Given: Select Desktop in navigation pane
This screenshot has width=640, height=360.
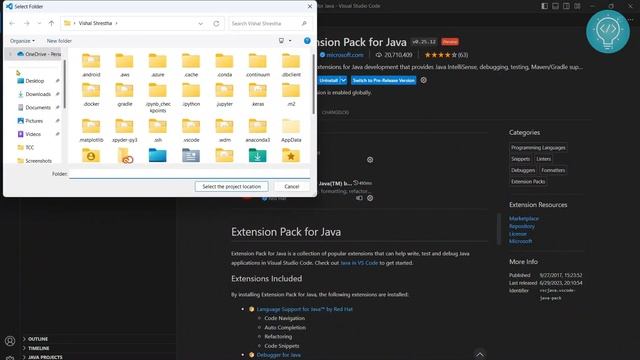Looking at the screenshot, I should (x=34, y=81).
